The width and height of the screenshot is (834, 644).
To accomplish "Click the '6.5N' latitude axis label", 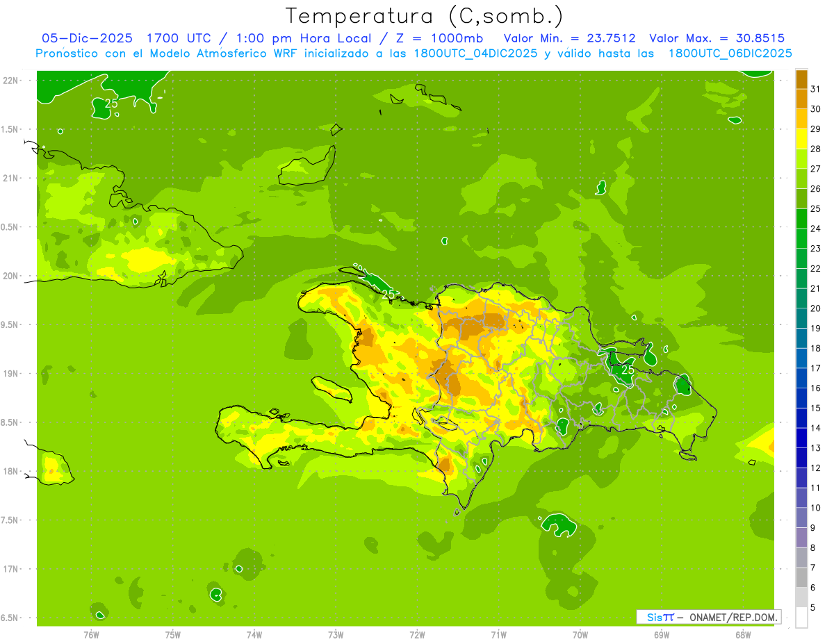I will [x=10, y=618].
